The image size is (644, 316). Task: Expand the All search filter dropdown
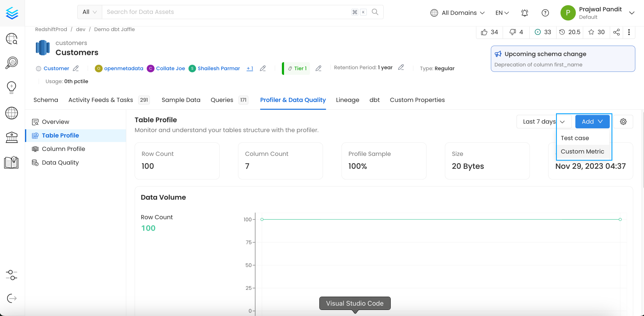tap(89, 12)
